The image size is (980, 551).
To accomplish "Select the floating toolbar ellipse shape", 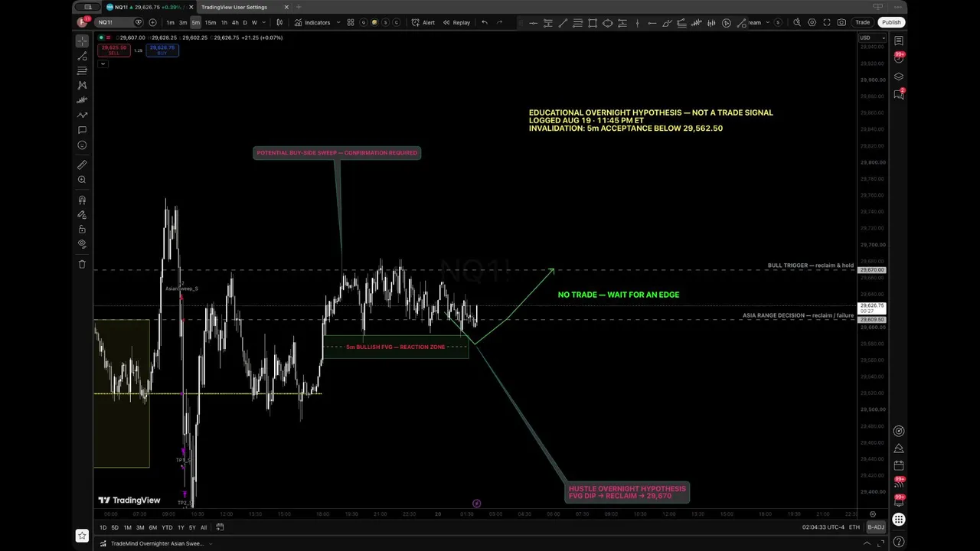I will tap(607, 23).
